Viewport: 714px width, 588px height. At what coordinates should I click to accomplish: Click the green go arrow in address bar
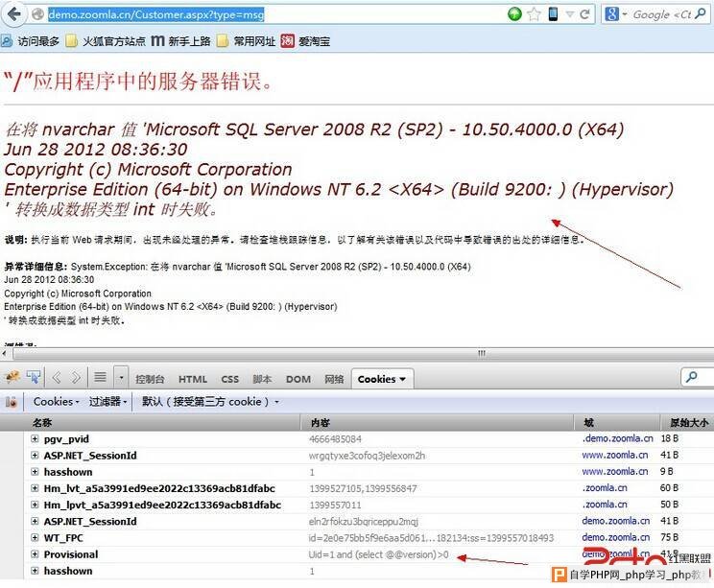tap(514, 14)
